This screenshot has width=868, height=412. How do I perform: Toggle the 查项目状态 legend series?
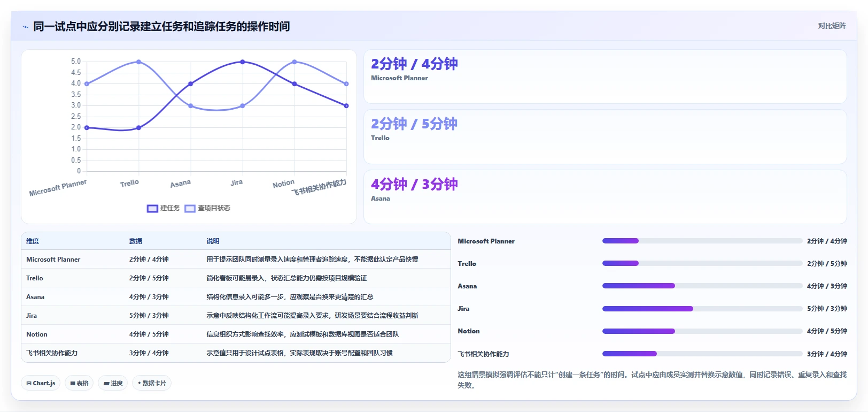click(207, 208)
